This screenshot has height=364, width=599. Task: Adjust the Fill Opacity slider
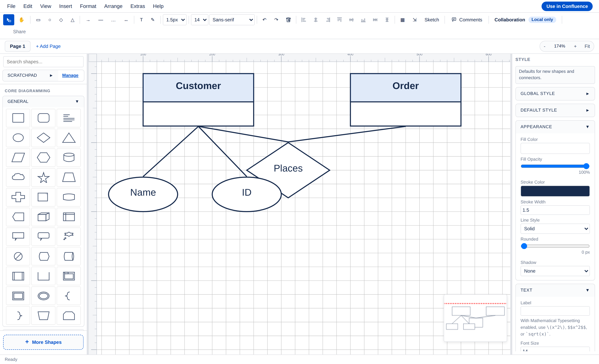pos(555,166)
